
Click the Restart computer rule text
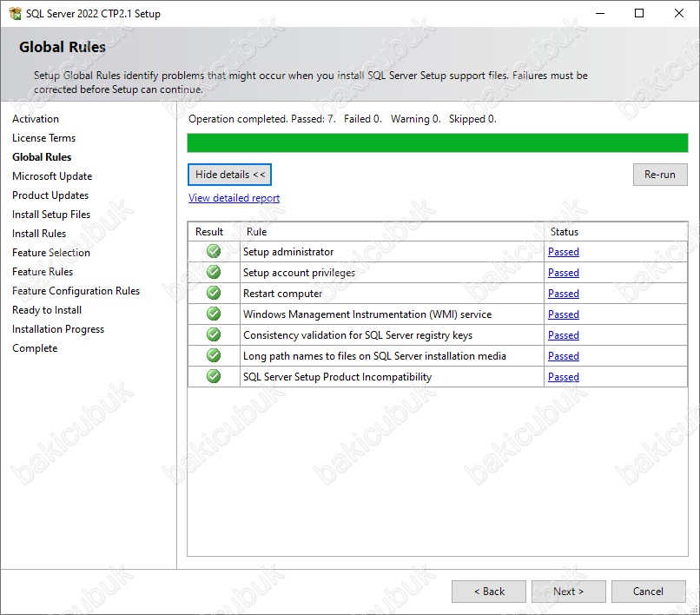point(282,294)
